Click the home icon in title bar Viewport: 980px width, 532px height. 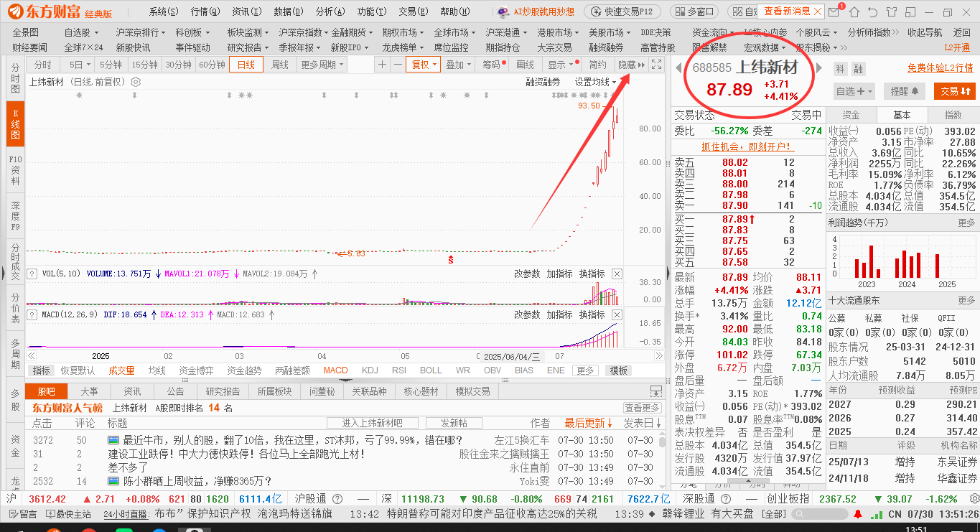(854, 11)
